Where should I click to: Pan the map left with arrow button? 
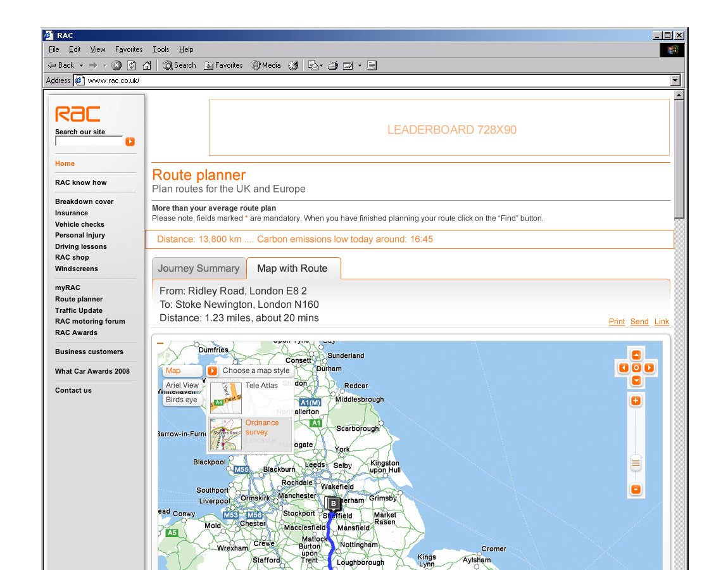624,368
